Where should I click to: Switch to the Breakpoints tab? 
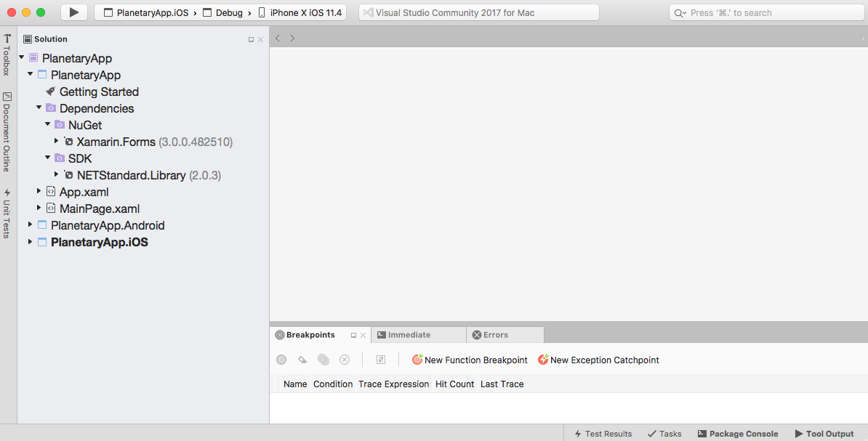(x=311, y=335)
